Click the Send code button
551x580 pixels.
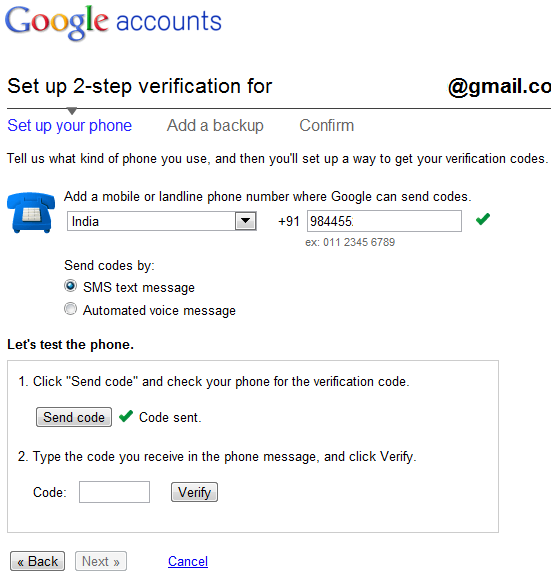coord(74,417)
